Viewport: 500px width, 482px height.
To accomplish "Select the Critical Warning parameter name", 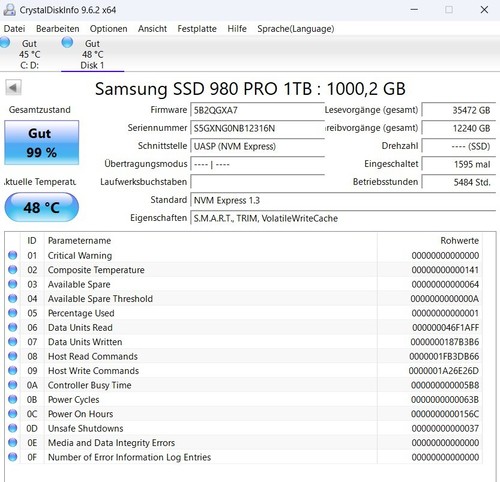I will [x=80, y=256].
